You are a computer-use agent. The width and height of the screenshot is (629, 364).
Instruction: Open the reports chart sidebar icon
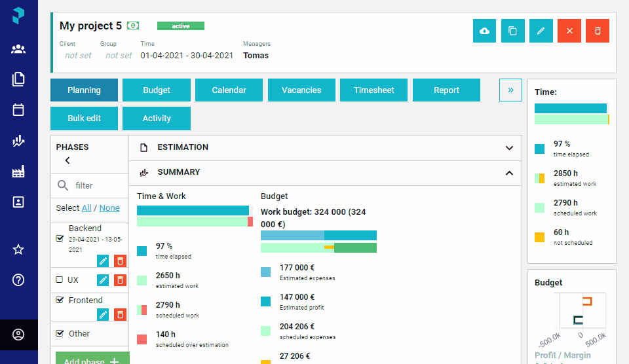pyautogui.click(x=18, y=141)
